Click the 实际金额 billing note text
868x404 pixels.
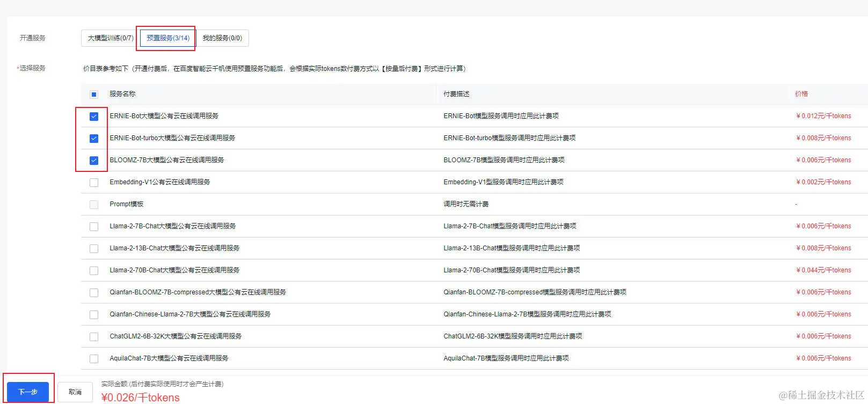162,384
